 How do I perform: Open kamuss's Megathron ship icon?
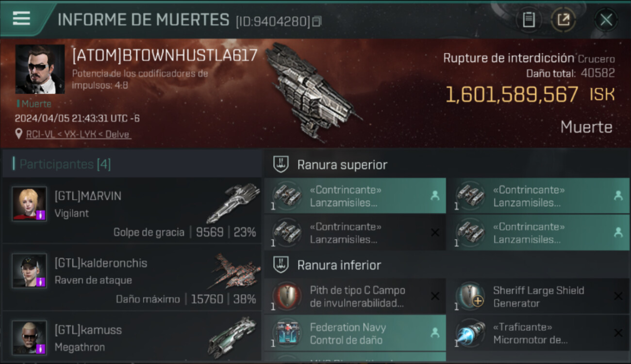(232, 338)
